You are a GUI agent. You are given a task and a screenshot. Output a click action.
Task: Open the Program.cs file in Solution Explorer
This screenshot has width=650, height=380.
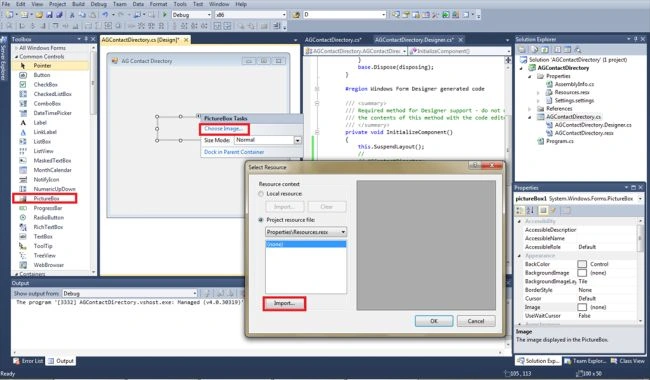point(560,141)
